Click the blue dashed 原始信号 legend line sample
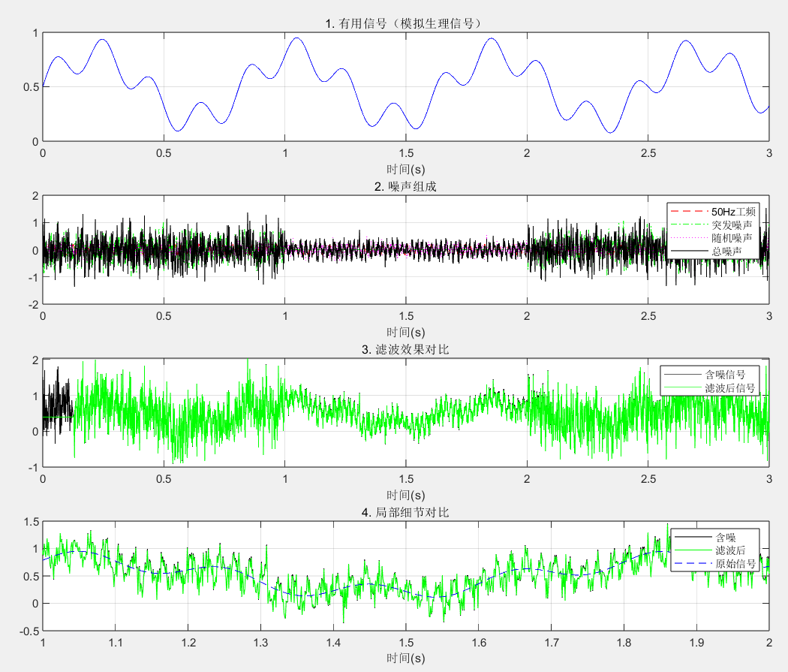The height and width of the screenshot is (672, 788). pyautogui.click(x=693, y=563)
